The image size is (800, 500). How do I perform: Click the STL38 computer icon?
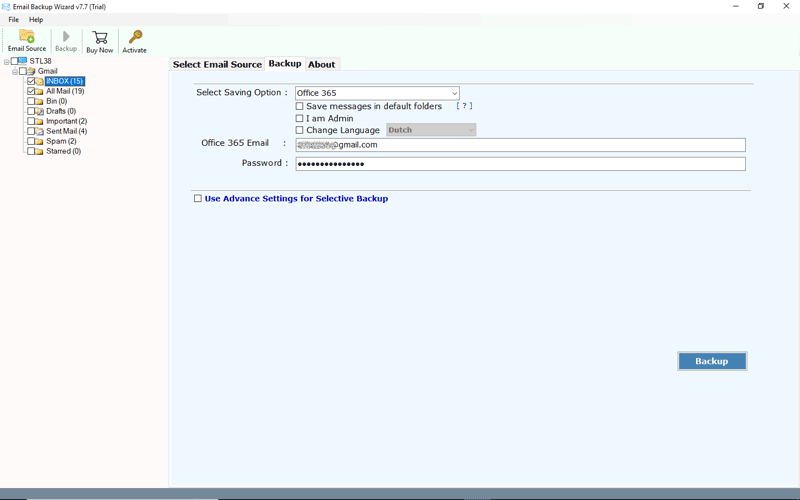coord(22,61)
